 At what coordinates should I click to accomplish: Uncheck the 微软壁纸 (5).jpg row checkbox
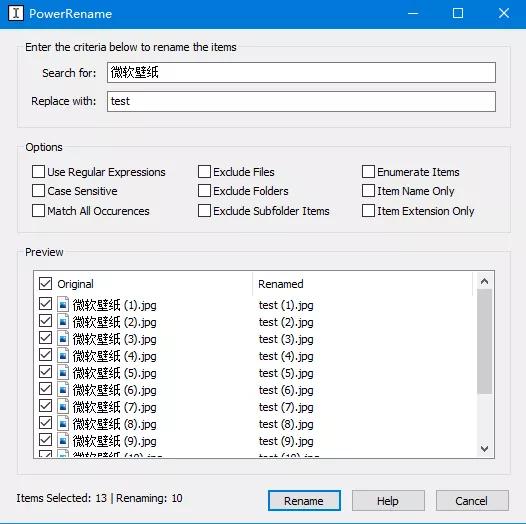[x=45, y=372]
